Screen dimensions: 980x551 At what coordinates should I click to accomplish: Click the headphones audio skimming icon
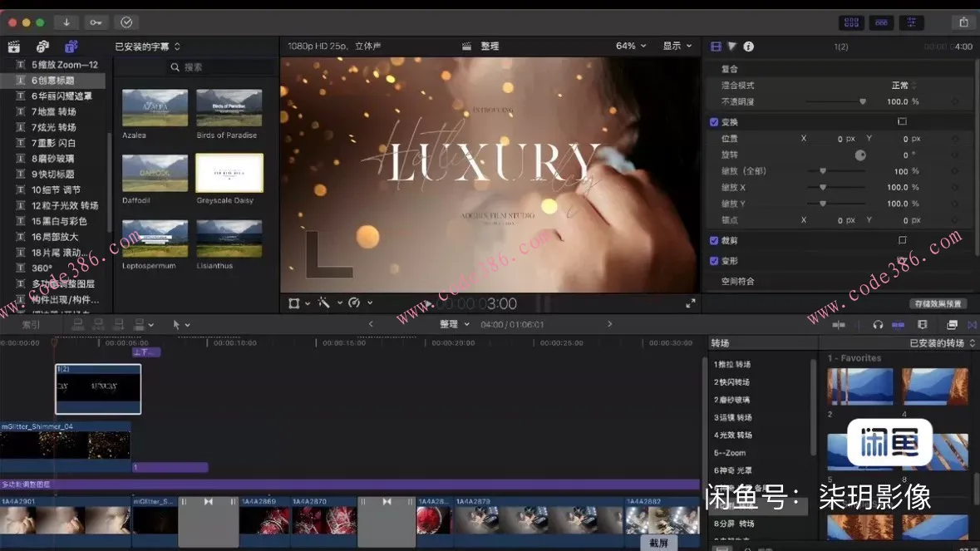[x=878, y=324]
